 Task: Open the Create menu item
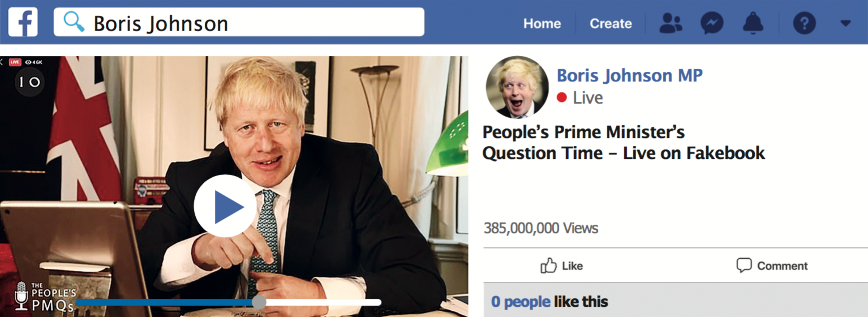pyautogui.click(x=611, y=24)
